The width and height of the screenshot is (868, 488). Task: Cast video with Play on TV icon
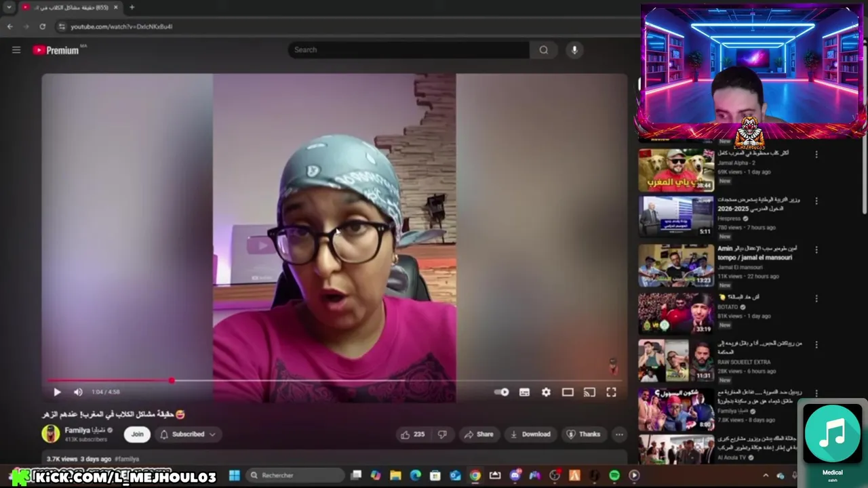(589, 392)
